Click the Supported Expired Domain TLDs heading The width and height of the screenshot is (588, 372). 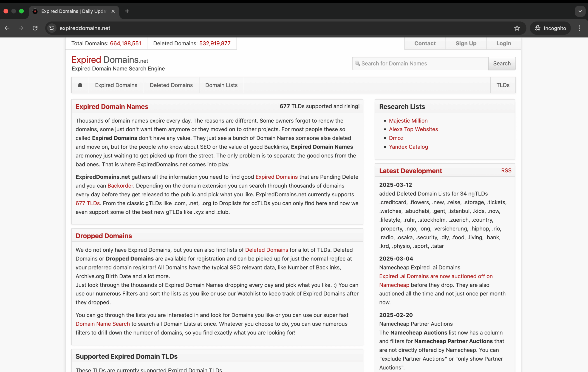pyautogui.click(x=127, y=356)
